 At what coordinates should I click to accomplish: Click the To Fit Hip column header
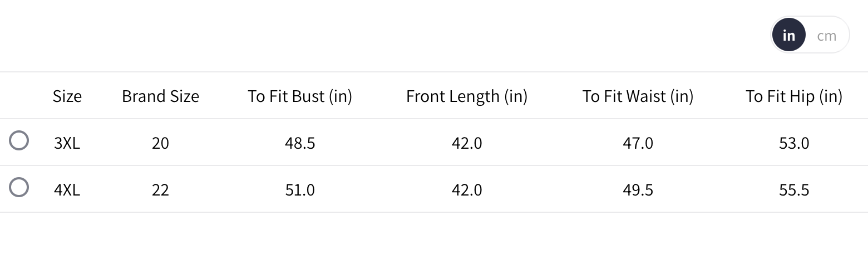coord(794,96)
